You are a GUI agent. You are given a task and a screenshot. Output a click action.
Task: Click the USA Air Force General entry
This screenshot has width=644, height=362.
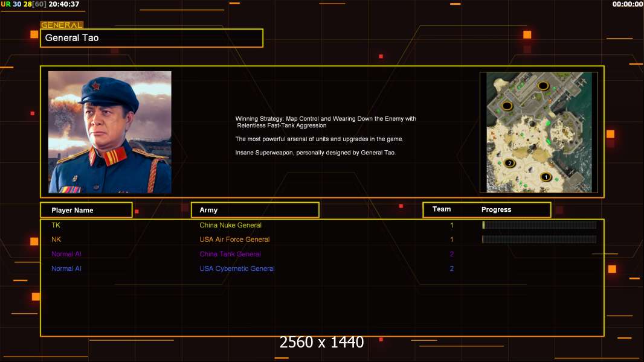click(234, 240)
